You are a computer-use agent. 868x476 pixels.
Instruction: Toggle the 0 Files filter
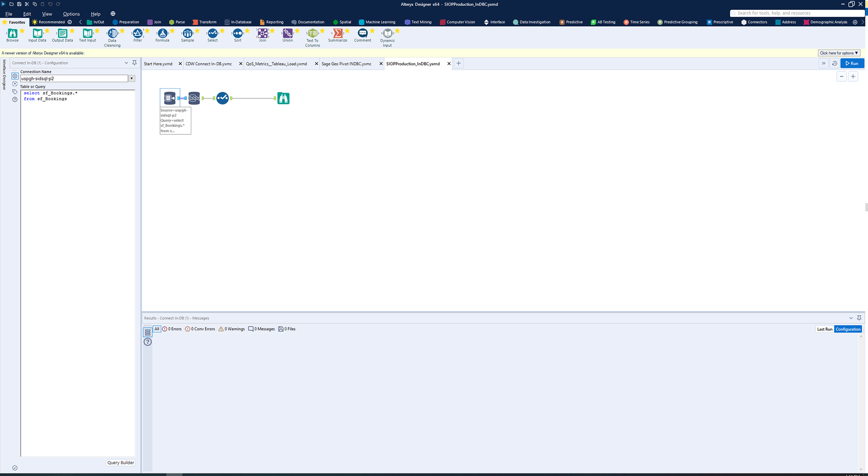click(x=287, y=329)
